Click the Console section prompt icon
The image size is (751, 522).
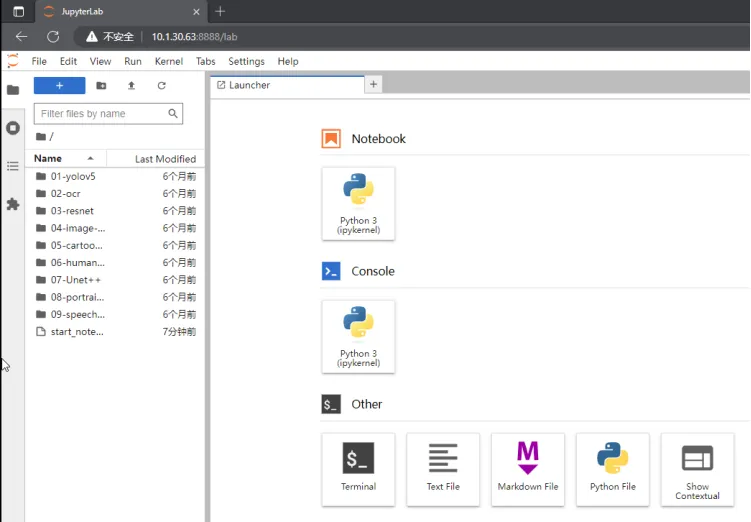click(331, 271)
